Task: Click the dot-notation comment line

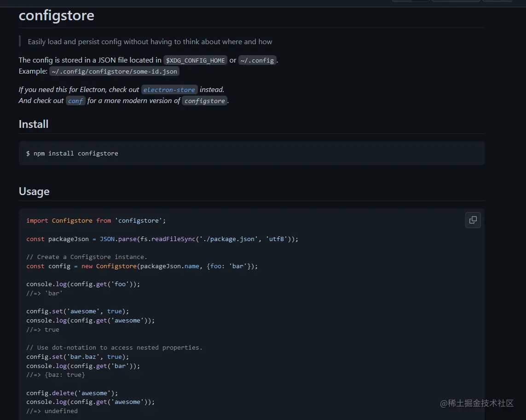Action: pyautogui.click(x=114, y=347)
